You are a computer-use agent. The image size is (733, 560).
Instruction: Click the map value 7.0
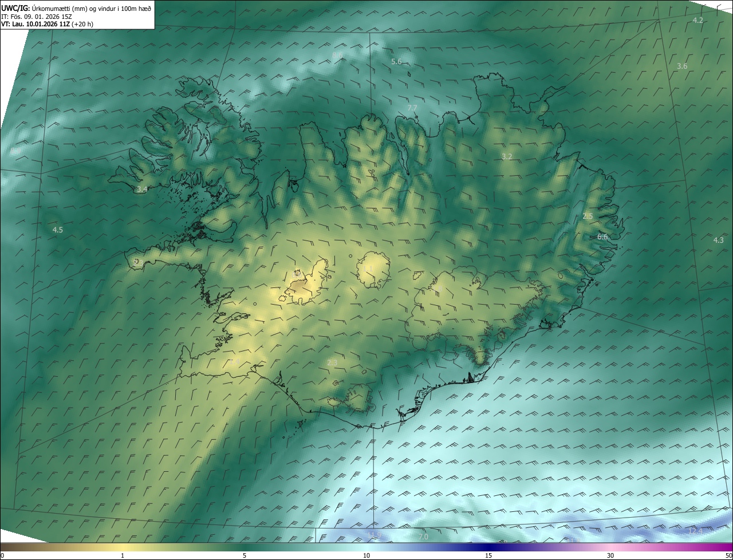point(423,537)
